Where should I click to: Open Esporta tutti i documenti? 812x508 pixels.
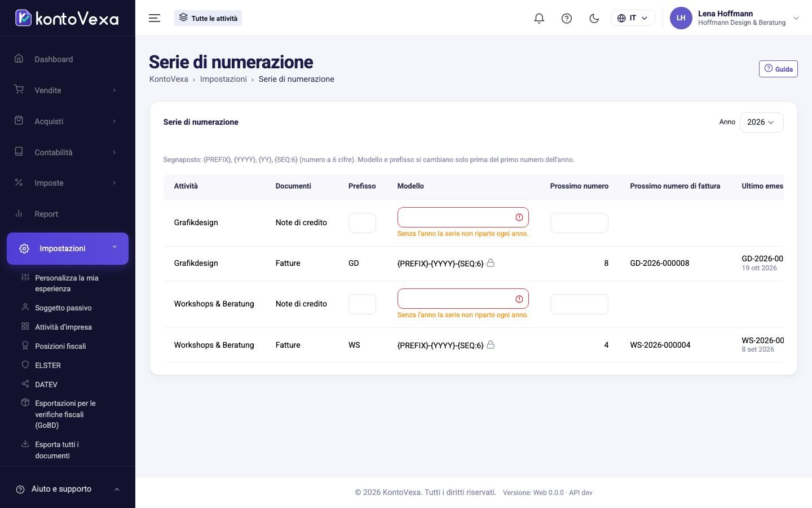pos(57,450)
